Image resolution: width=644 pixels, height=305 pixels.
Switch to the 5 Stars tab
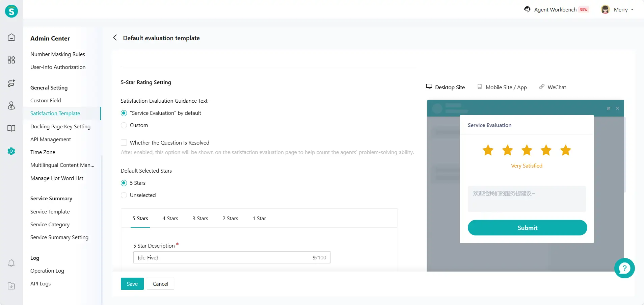140,219
